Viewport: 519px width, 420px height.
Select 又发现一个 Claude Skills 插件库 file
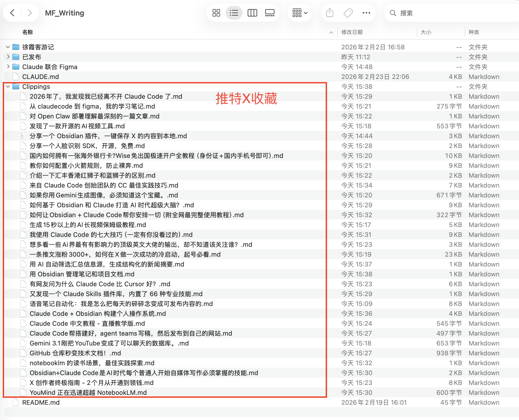116,294
